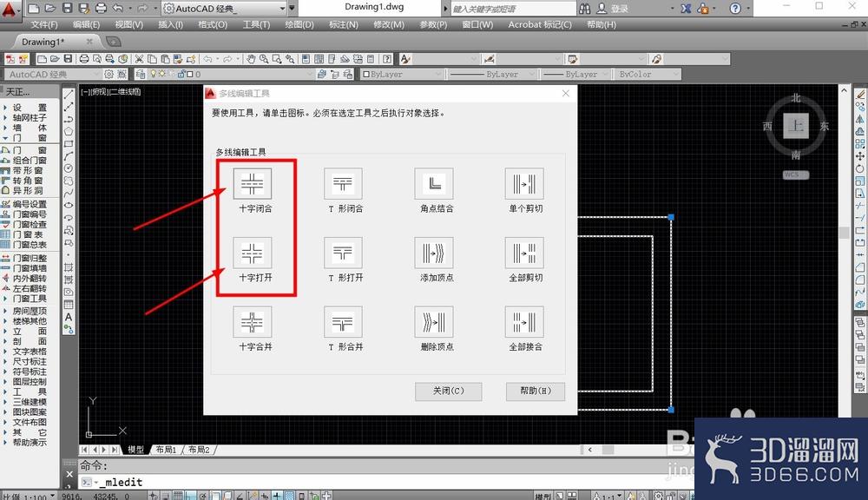Click the 门窗编号 icon in Tianzheng panel
Viewport: 868px width, 500px height.
point(5,214)
